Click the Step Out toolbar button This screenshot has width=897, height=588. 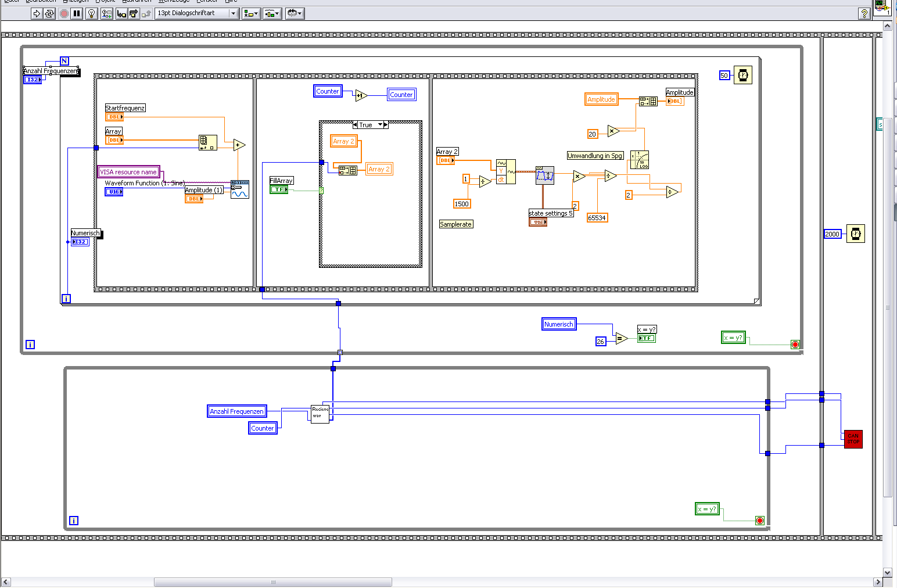coord(146,13)
